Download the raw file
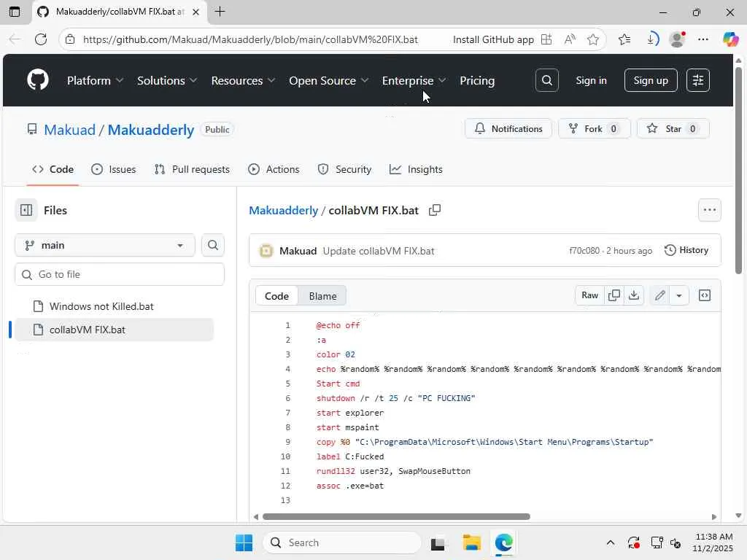The height and width of the screenshot is (560, 747). pos(634,295)
